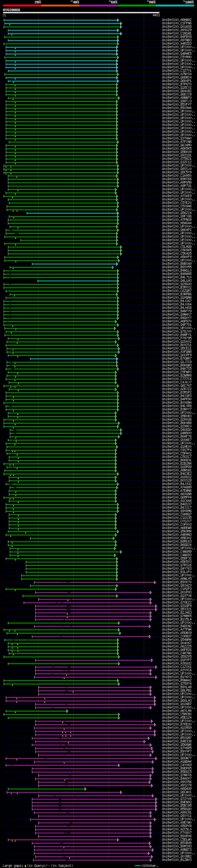Click the purple ~60% identity legend segment

(98, 6)
